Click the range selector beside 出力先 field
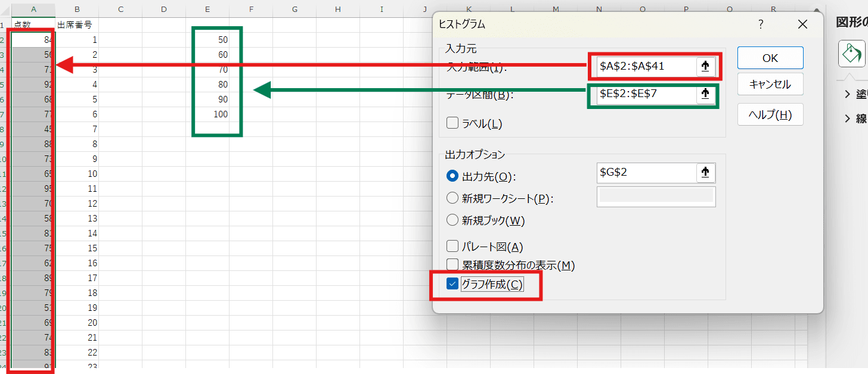Viewport: 868px width, 374px height. pos(705,173)
